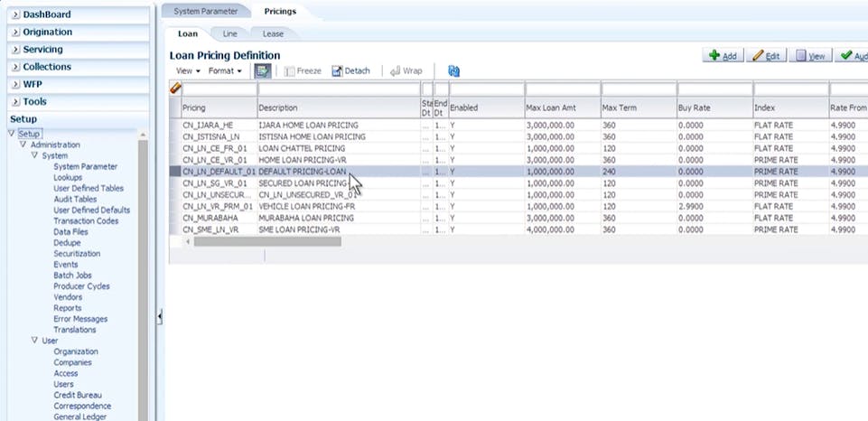Click the Audit checkmark button

coord(853,55)
